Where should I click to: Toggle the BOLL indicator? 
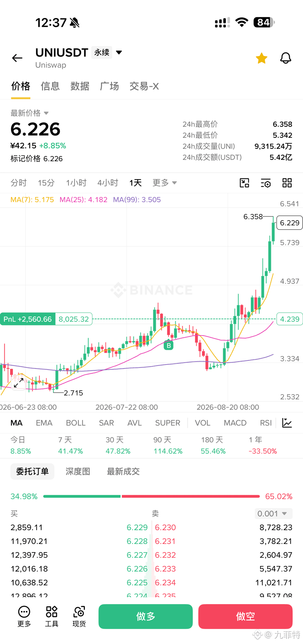tap(76, 423)
